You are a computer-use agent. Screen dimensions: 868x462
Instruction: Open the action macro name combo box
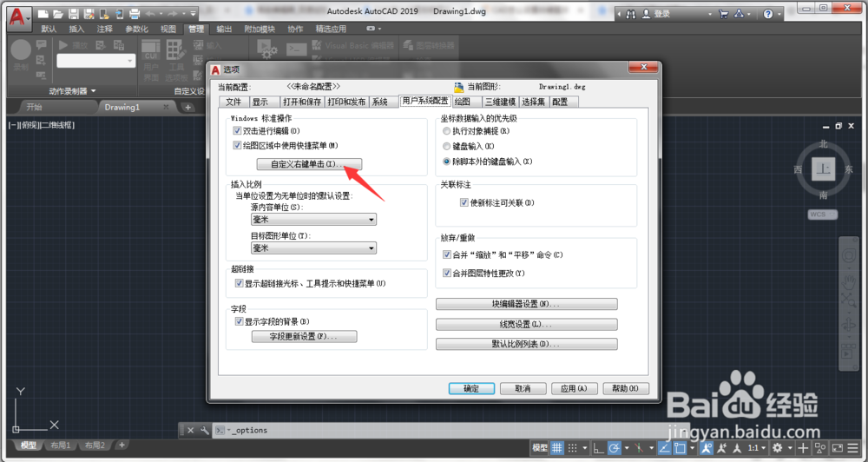(x=95, y=61)
